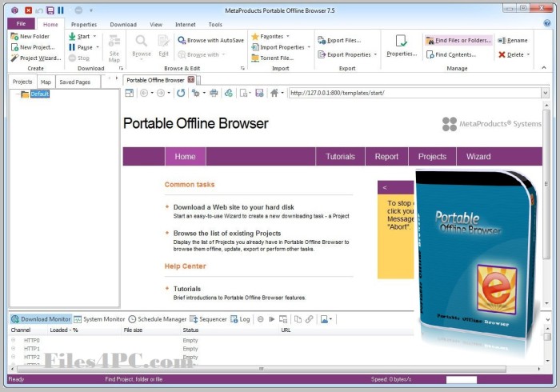
Task: Click Find Contents
Action: click(x=451, y=54)
